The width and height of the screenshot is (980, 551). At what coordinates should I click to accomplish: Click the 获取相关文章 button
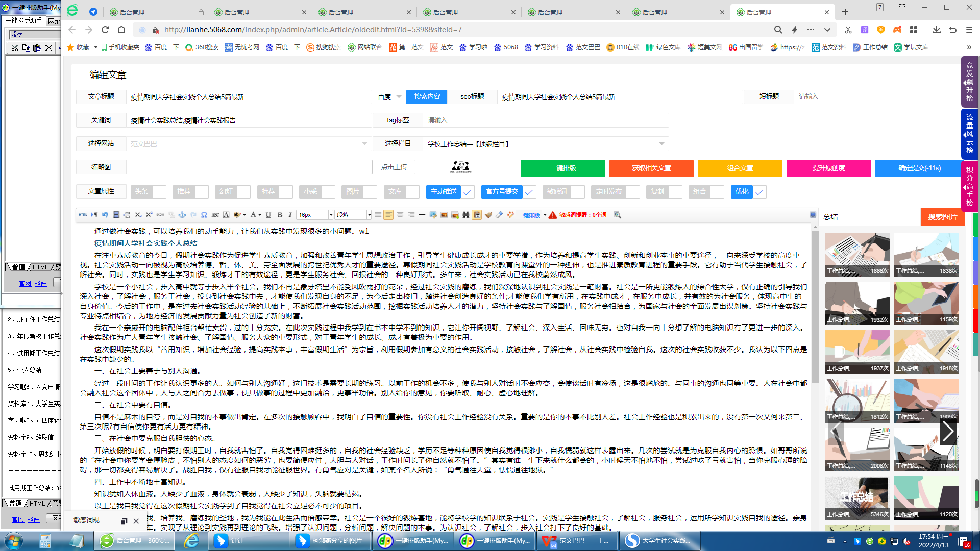(x=651, y=168)
